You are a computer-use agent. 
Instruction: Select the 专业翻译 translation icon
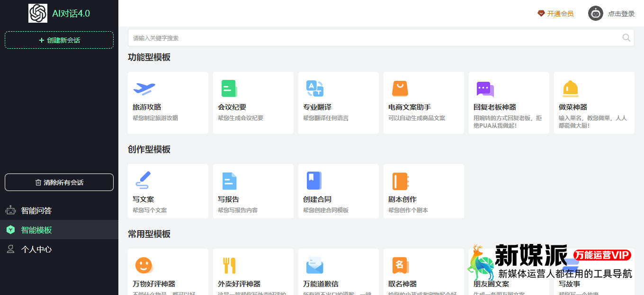pos(314,88)
